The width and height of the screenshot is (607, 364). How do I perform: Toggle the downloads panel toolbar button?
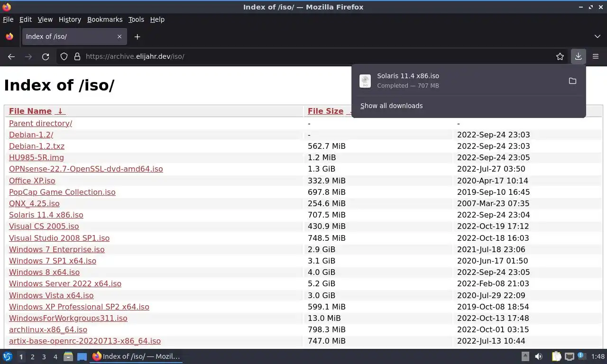pos(578,56)
